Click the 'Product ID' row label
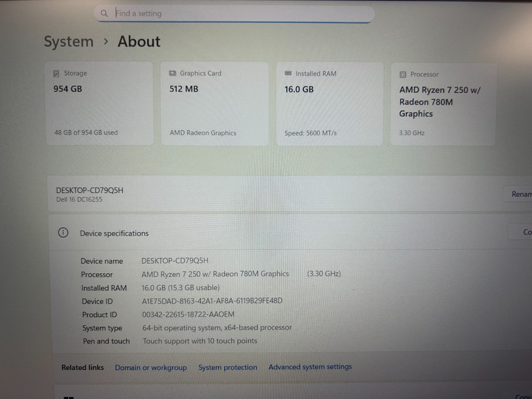 click(100, 315)
